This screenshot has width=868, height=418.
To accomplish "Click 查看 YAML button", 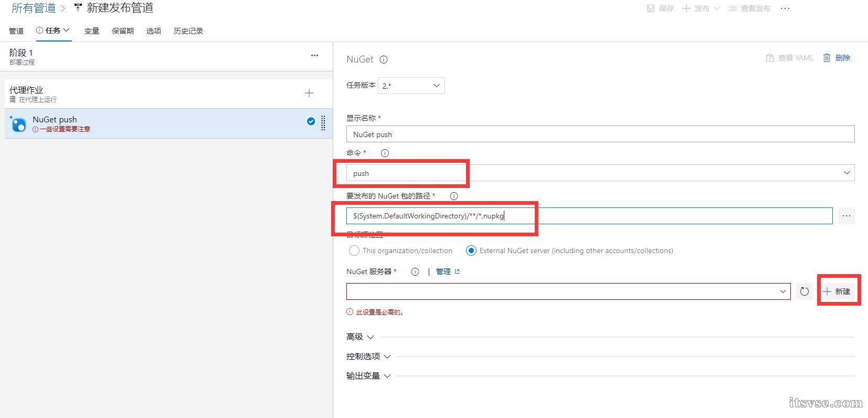I will click(789, 58).
